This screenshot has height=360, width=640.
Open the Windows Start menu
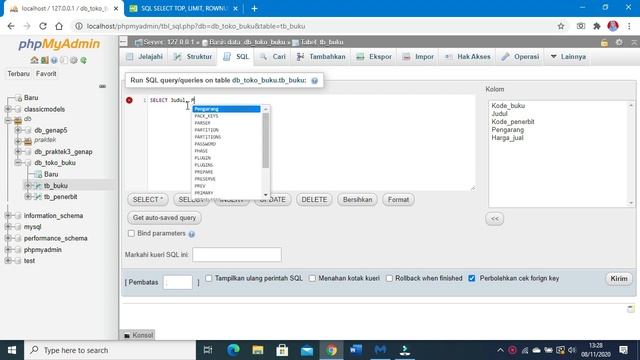(x=12, y=350)
